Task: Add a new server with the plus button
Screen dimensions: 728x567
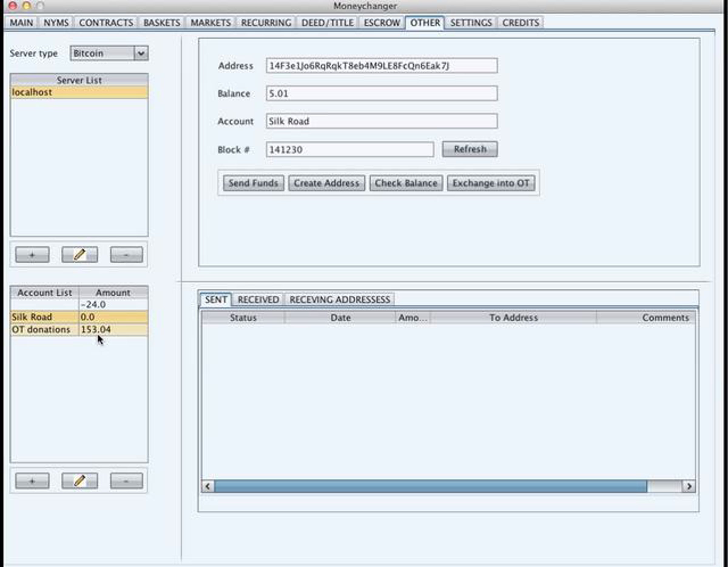Action: pos(32,255)
